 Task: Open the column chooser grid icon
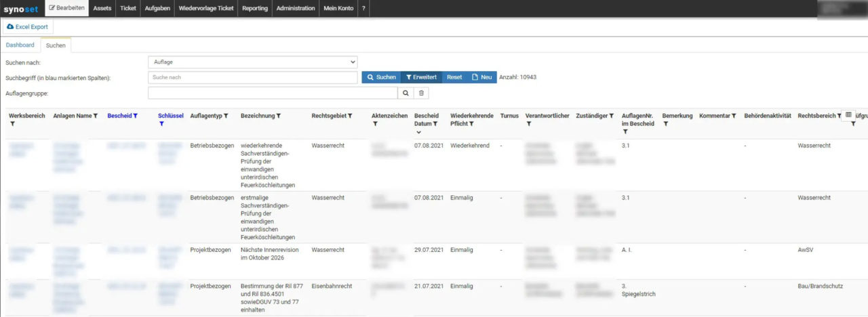[x=848, y=114]
